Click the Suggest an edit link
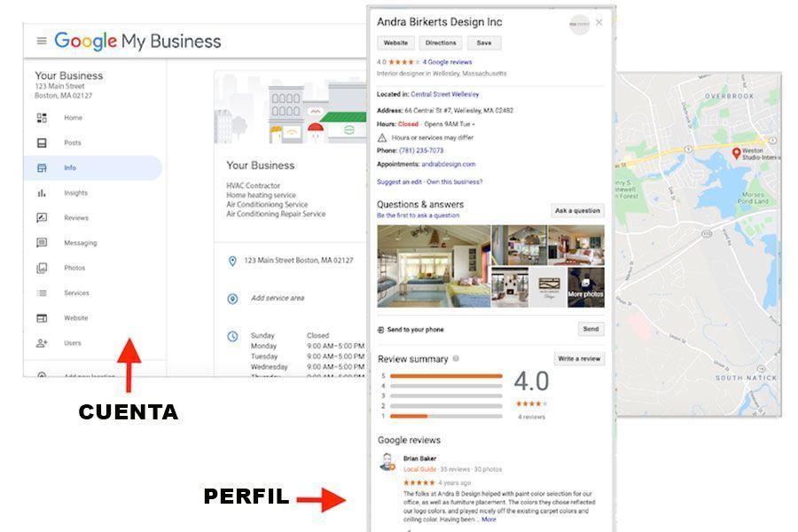Image resolution: width=798 pixels, height=532 pixels. click(x=399, y=182)
